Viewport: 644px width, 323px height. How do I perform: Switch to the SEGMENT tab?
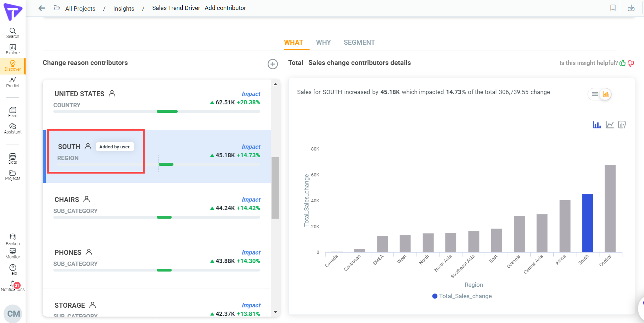[x=359, y=43]
